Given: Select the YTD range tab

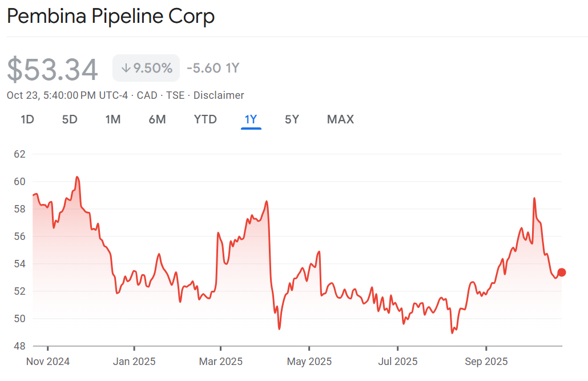Looking at the screenshot, I should (205, 119).
